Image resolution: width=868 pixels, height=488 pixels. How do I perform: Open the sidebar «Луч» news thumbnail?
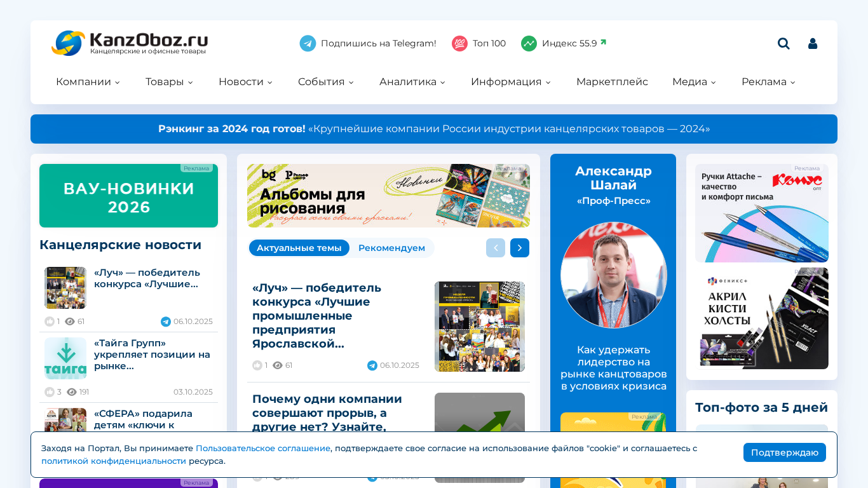[65, 288]
